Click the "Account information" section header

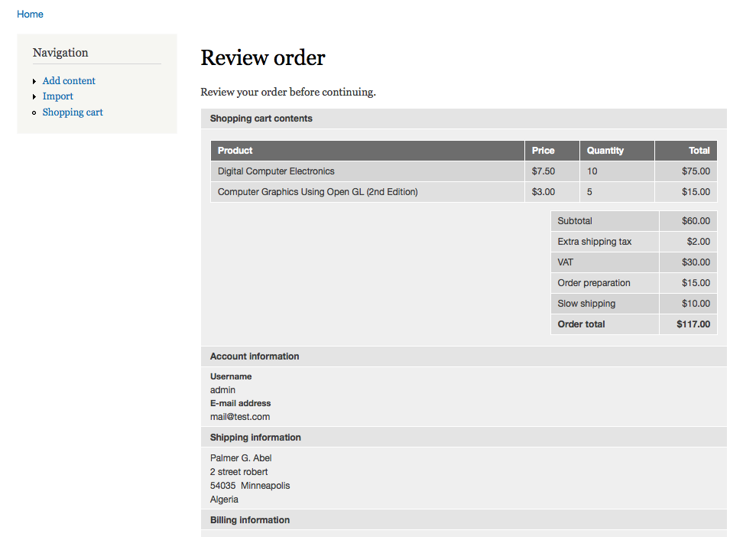tap(464, 356)
